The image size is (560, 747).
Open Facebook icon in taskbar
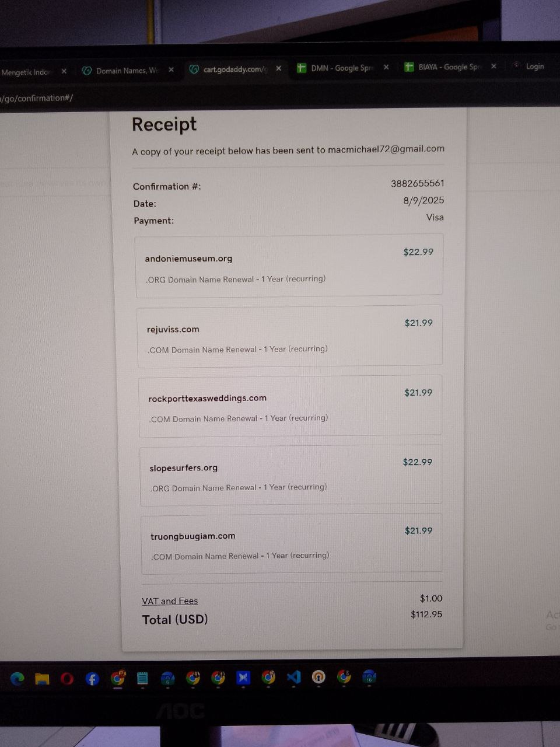tap(92, 679)
